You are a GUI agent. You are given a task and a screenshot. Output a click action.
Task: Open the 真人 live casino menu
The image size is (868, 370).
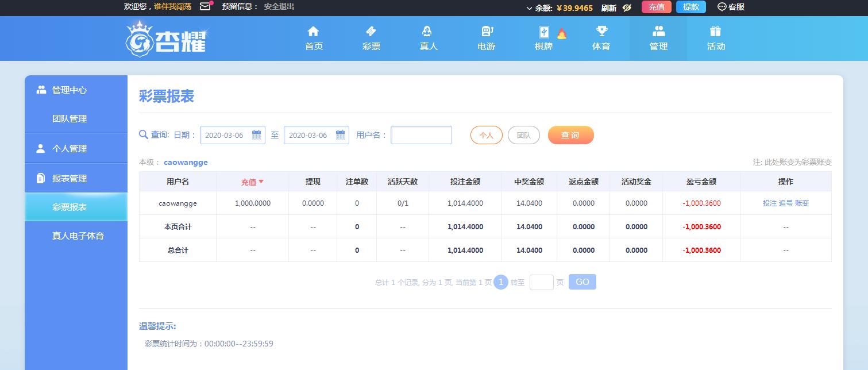pos(429,38)
